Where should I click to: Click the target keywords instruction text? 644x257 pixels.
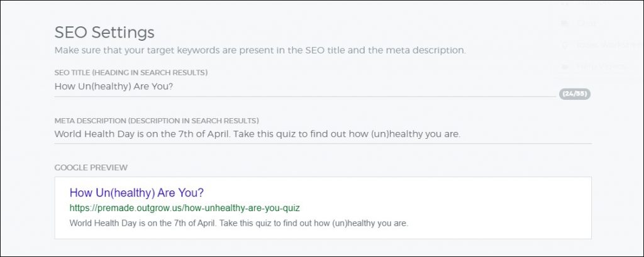pyautogui.click(x=260, y=50)
